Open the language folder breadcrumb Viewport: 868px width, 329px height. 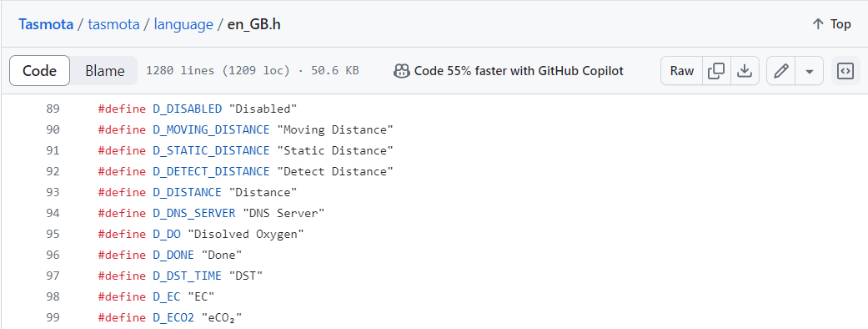pos(183,25)
